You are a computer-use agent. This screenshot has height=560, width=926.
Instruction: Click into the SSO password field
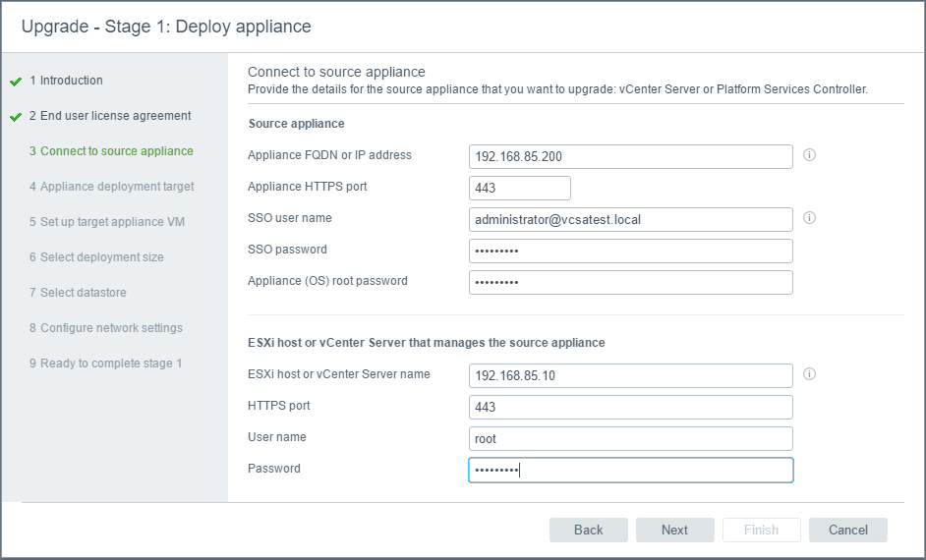(630, 251)
